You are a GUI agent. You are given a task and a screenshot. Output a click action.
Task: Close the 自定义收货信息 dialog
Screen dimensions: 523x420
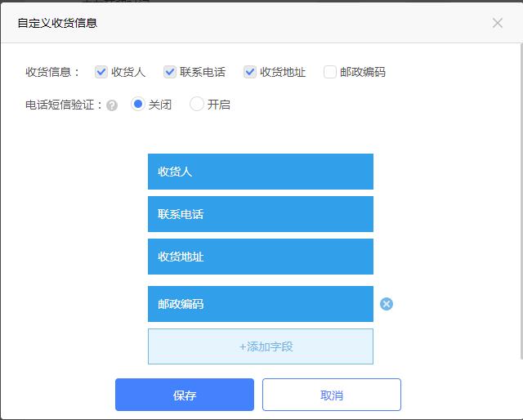(498, 23)
